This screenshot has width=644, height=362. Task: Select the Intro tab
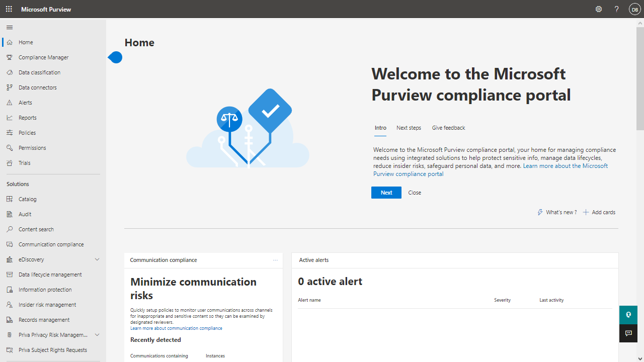coord(380,128)
